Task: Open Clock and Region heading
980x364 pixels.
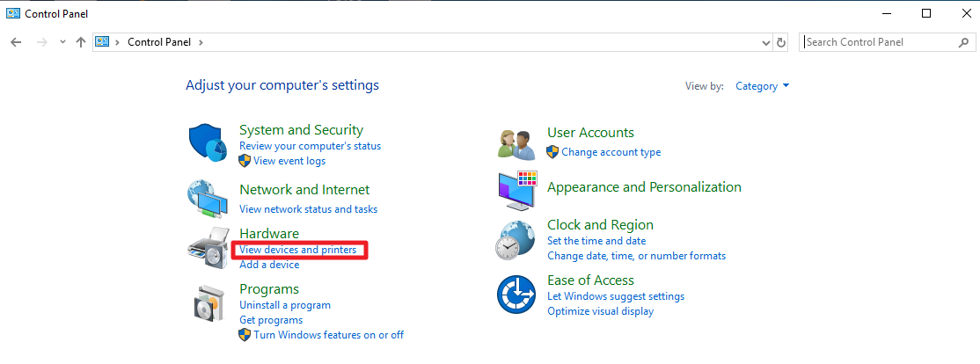Action: 600,225
